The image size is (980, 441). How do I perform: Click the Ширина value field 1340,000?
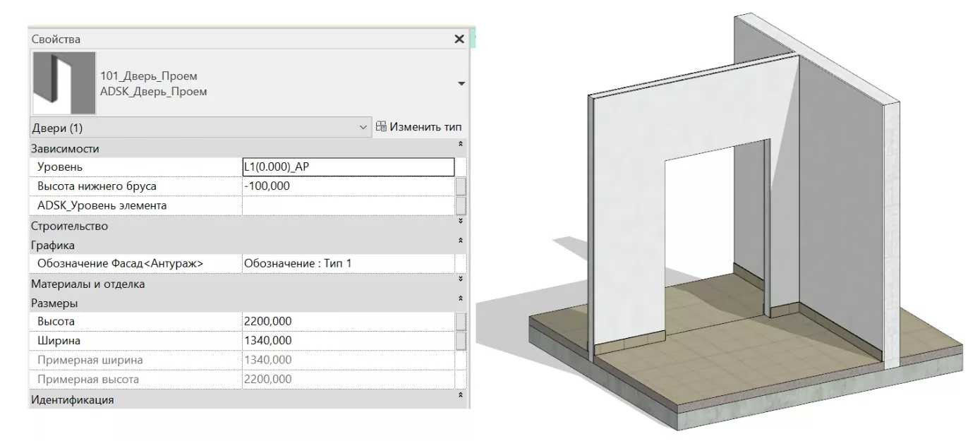point(347,341)
